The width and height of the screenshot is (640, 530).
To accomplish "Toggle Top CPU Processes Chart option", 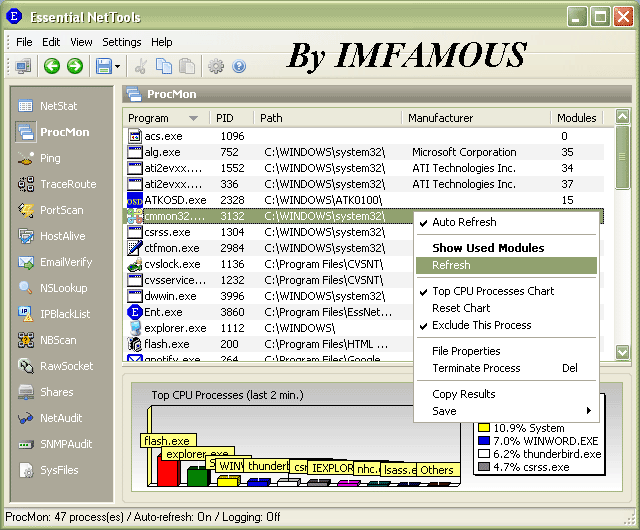I will (x=506, y=291).
